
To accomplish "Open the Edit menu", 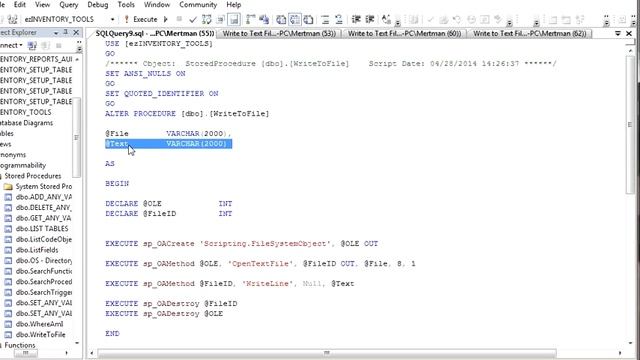I will (20, 5).
